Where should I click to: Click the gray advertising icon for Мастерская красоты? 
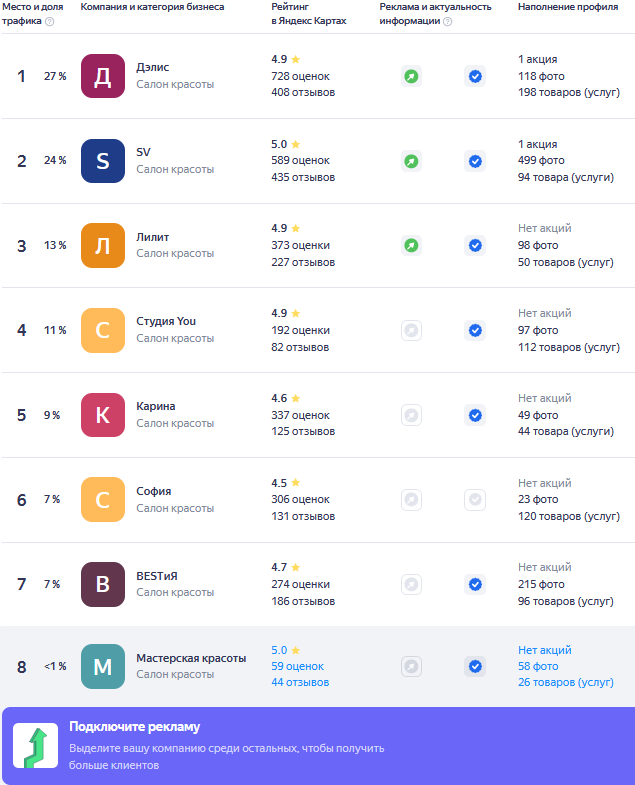point(411,666)
